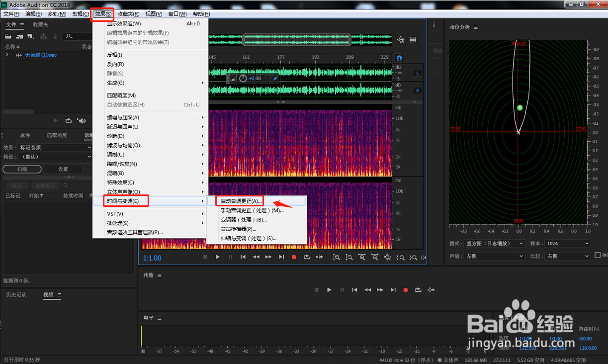Viewport: 608px width, 364px height.
Task: Toggle the L channel enable button
Action: (x=417, y=73)
